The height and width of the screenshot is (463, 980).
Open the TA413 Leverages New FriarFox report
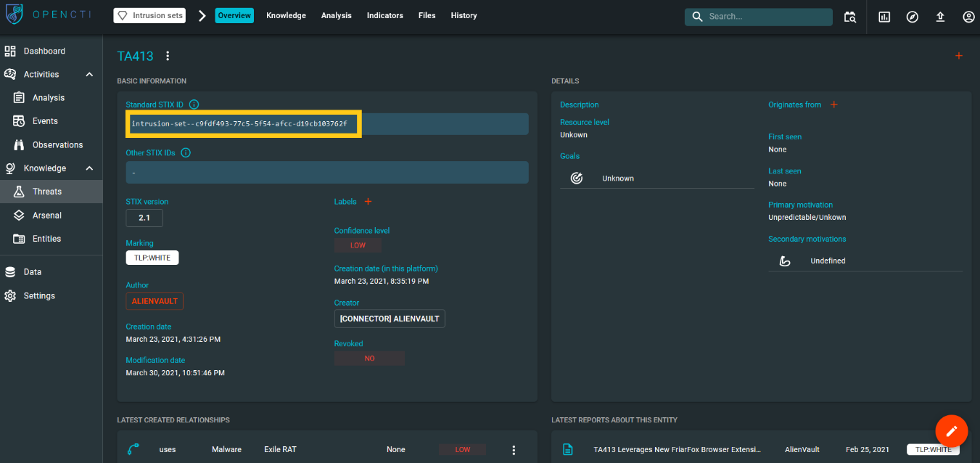pos(678,449)
